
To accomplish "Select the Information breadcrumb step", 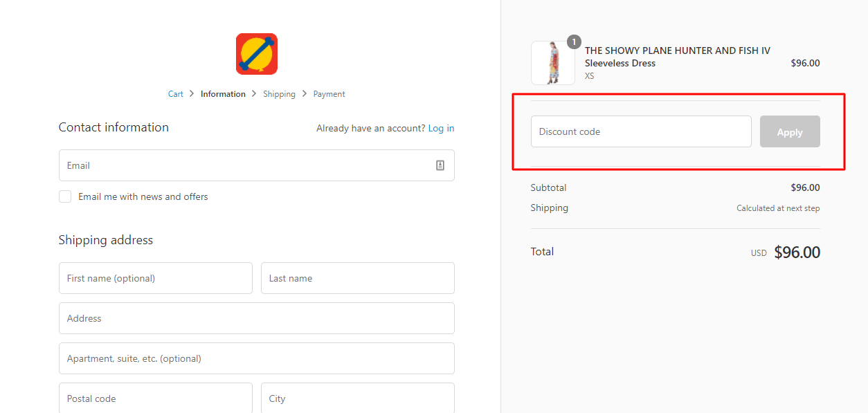I will point(223,94).
